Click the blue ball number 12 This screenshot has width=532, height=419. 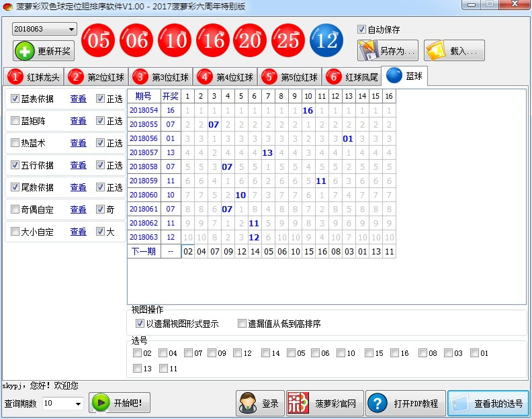(327, 41)
